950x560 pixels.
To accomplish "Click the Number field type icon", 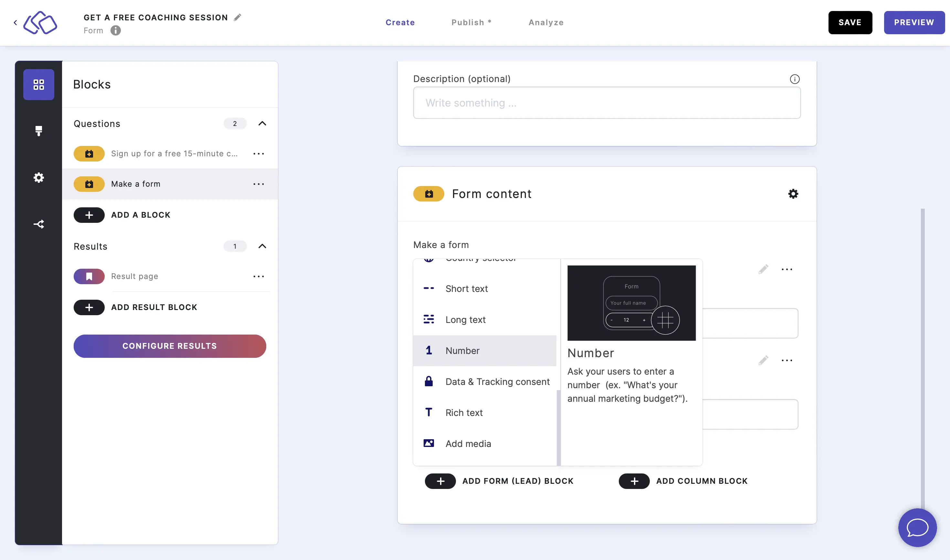I will pyautogui.click(x=429, y=350).
